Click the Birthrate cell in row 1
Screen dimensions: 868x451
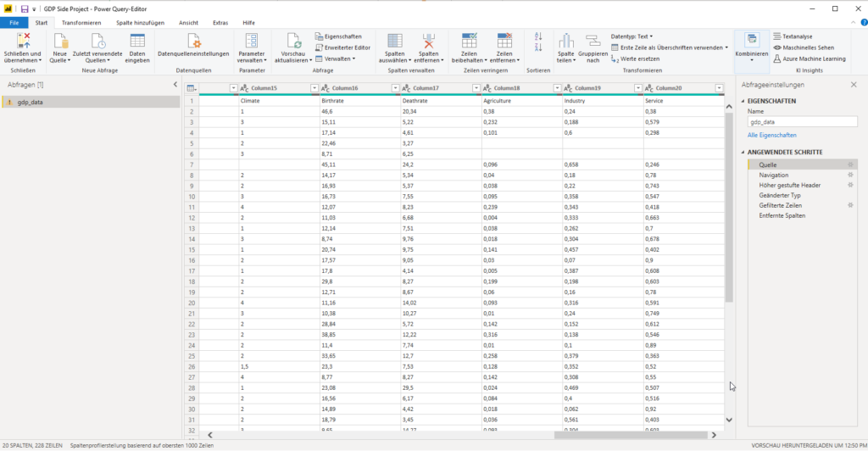(x=359, y=101)
